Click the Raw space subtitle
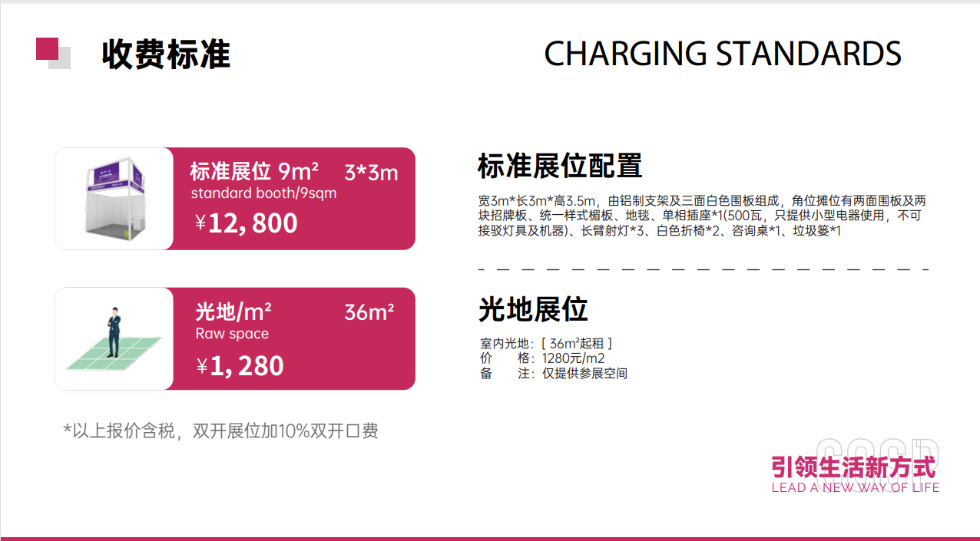The image size is (980, 541). pyautogui.click(x=232, y=334)
